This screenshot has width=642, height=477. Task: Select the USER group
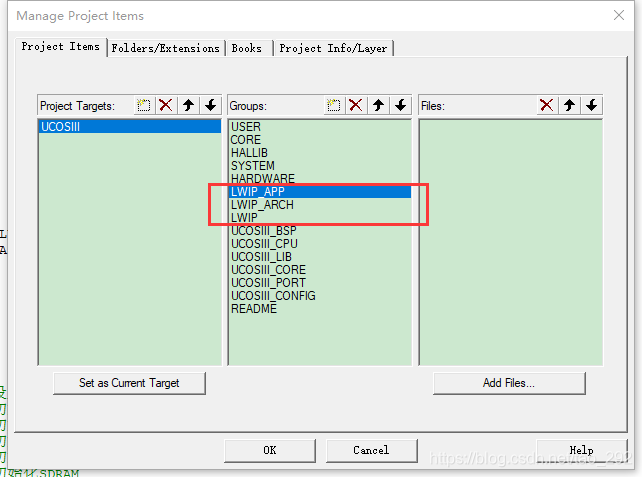[320, 127]
